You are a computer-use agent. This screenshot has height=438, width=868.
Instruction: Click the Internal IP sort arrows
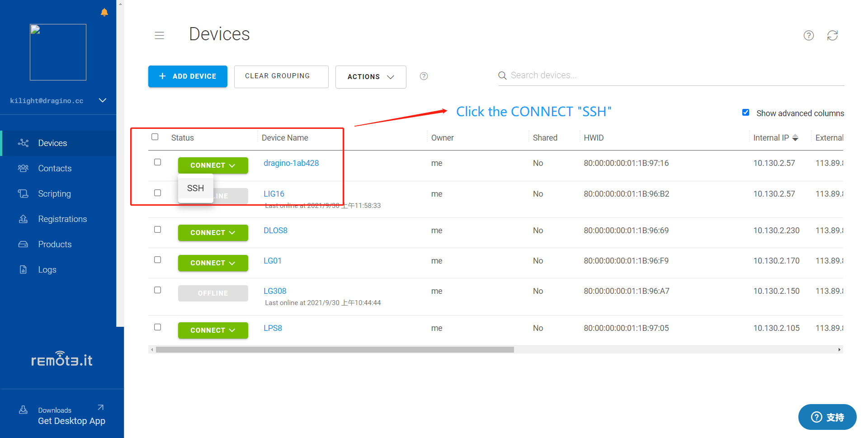(x=795, y=138)
